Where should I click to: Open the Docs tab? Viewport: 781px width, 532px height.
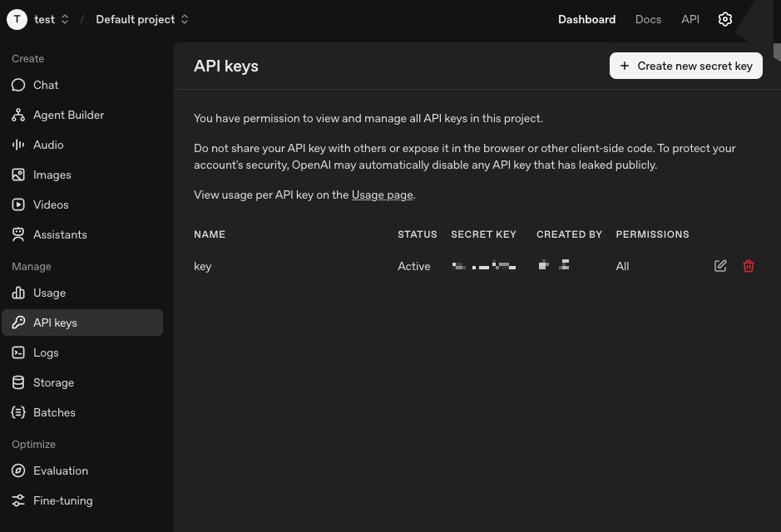point(648,19)
